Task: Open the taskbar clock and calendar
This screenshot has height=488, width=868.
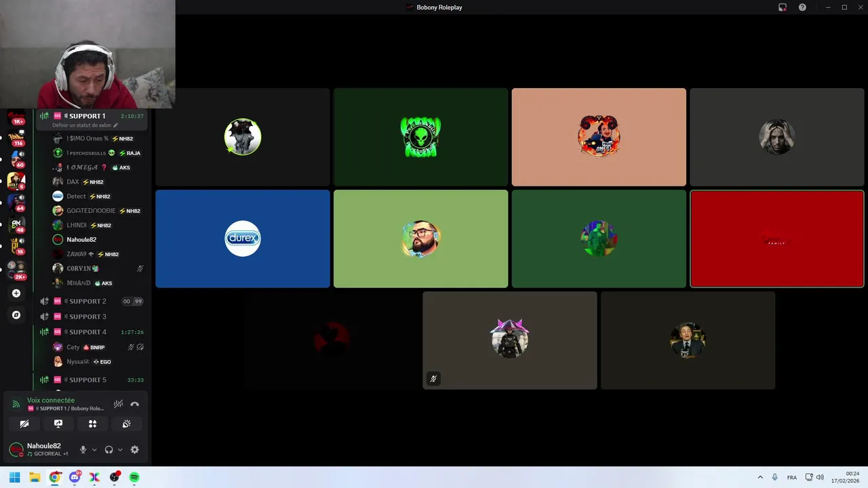Action: tap(846, 477)
